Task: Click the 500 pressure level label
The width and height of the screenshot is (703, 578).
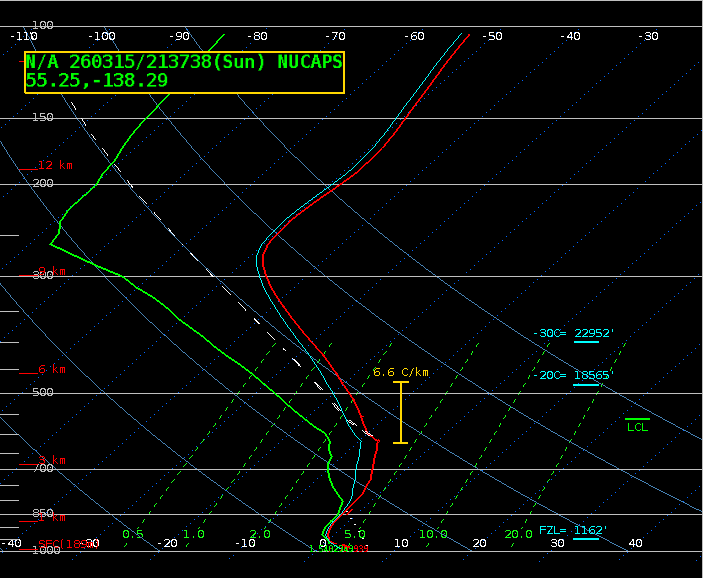Action: coord(42,392)
